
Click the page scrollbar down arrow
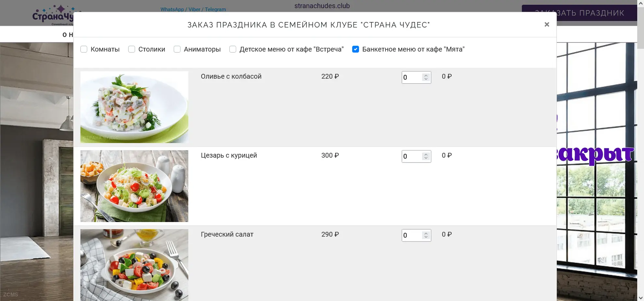pyautogui.click(x=640, y=298)
